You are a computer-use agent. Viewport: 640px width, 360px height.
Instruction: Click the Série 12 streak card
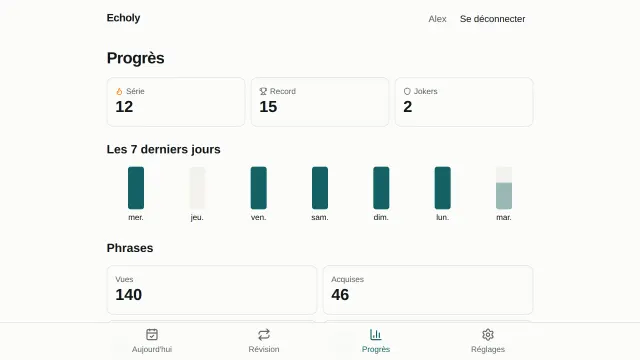pos(176,102)
